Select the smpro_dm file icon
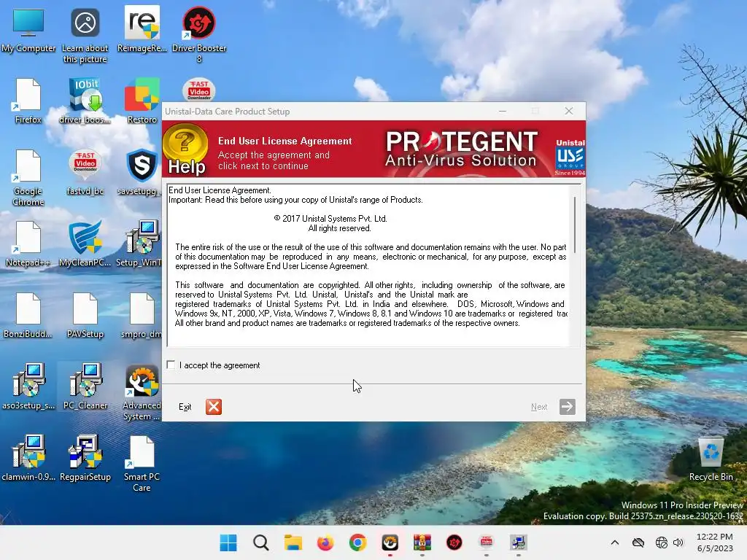This screenshot has height=560, width=747. (x=141, y=316)
